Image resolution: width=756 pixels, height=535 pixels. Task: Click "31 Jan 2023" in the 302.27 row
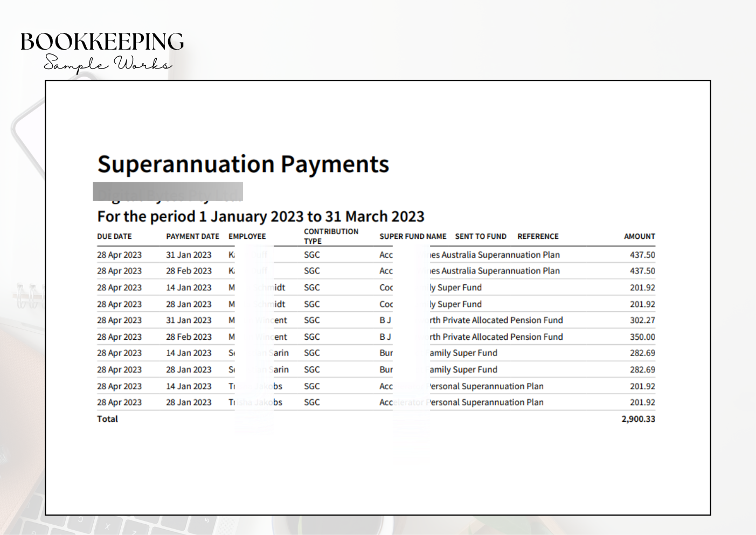189,320
